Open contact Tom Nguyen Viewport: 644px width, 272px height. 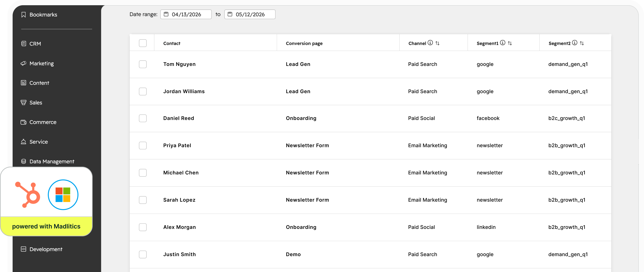pyautogui.click(x=179, y=64)
